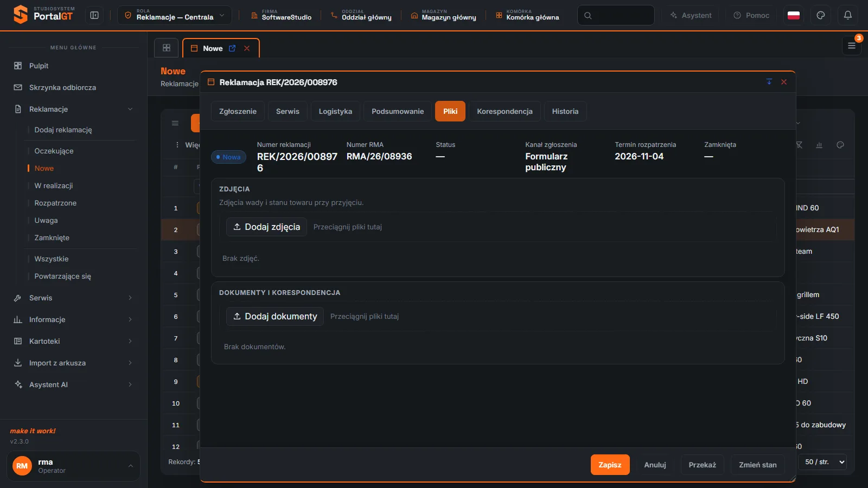Click the Anuluj button

(x=655, y=465)
